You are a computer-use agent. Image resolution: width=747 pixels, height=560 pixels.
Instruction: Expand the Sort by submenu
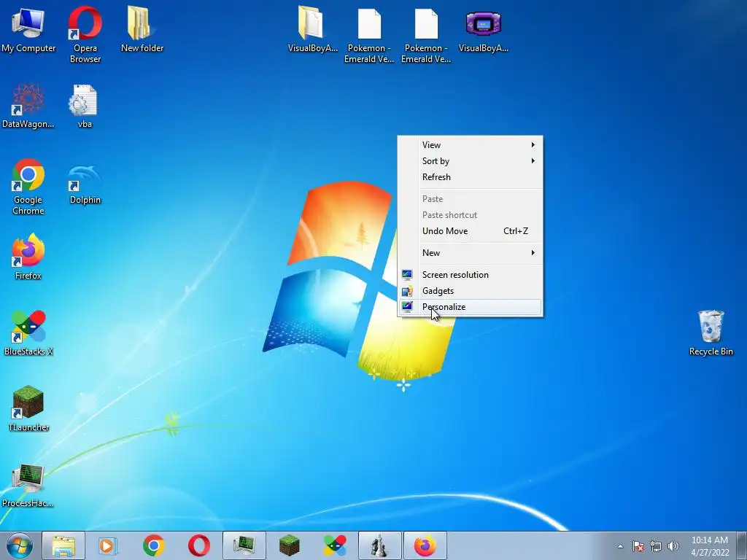tap(471, 161)
